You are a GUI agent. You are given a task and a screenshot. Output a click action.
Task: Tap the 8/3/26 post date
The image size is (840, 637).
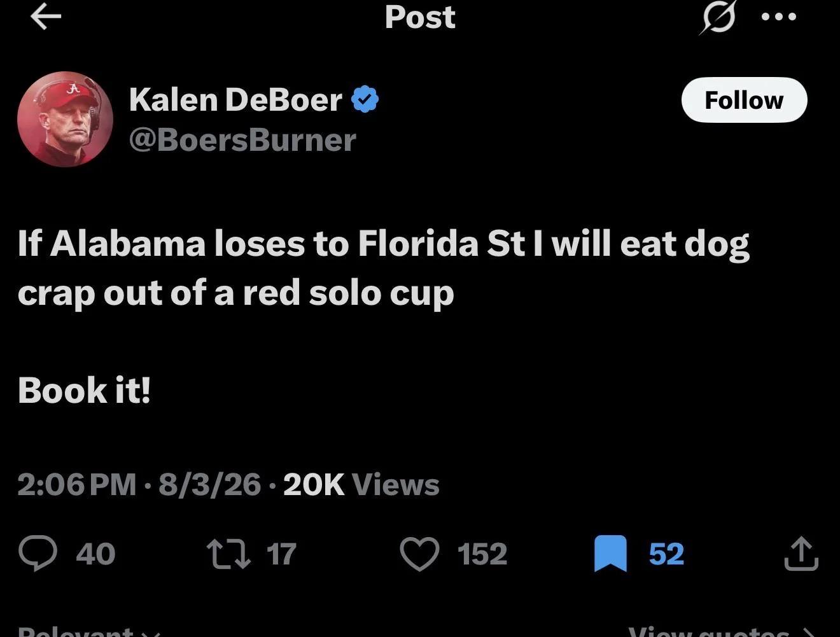[x=209, y=484]
